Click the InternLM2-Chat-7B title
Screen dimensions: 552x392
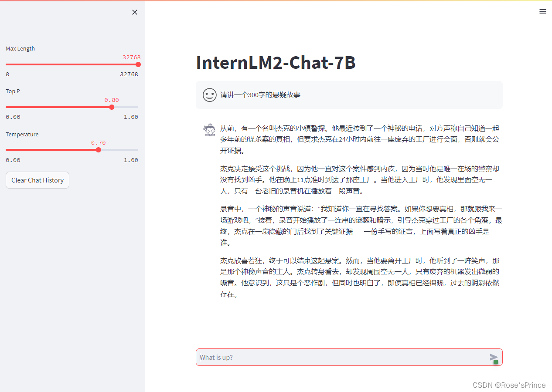[x=276, y=63]
